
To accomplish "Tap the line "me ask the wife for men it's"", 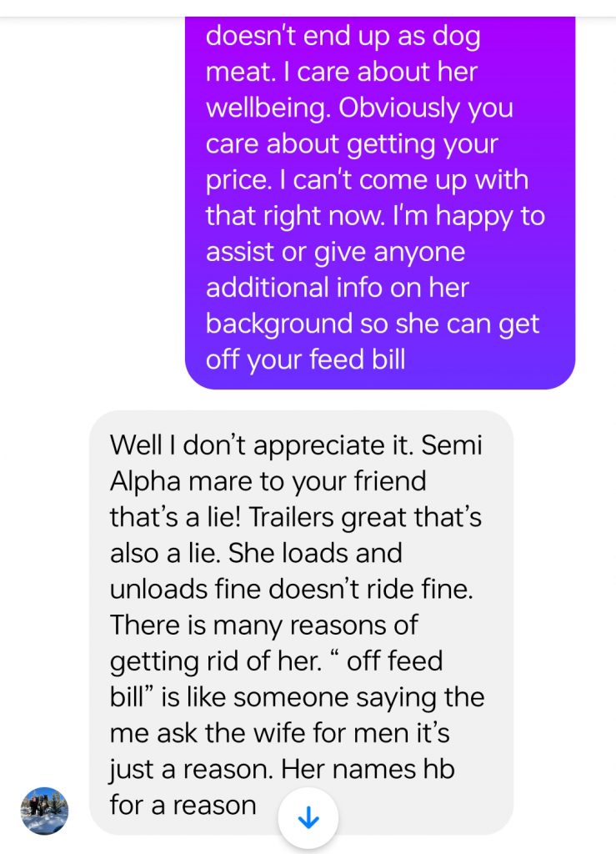I will [x=280, y=733].
